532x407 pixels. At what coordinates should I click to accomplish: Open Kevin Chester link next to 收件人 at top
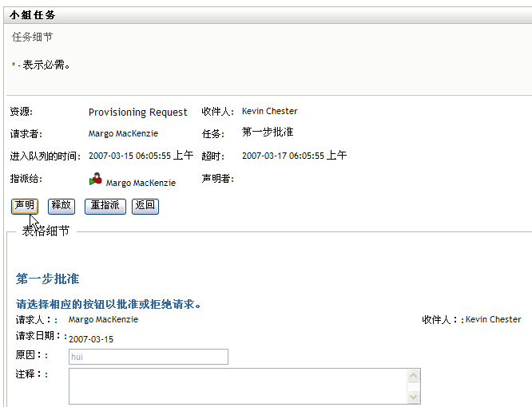pyautogui.click(x=270, y=111)
